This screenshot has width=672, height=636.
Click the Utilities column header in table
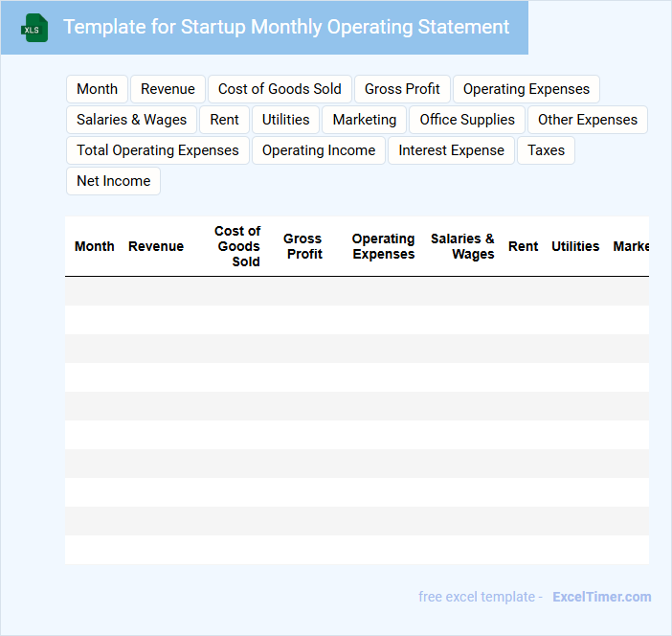pyautogui.click(x=575, y=246)
